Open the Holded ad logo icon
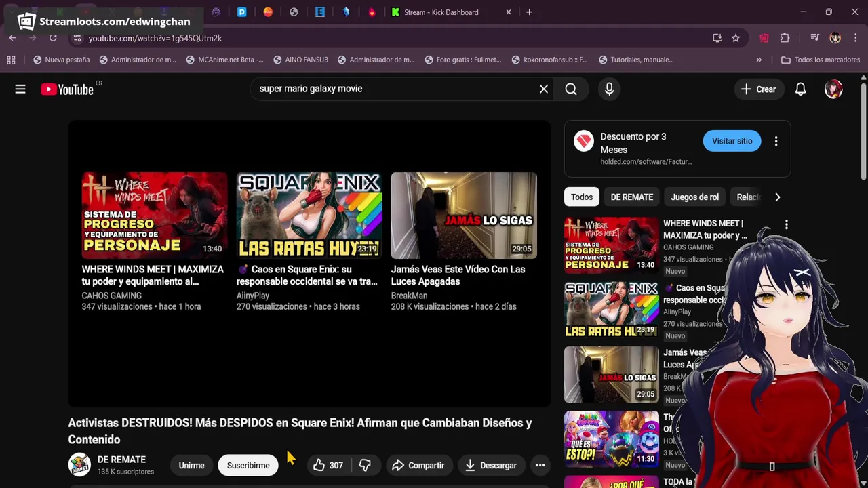Screen dimensions: 868x488 [584, 141]
